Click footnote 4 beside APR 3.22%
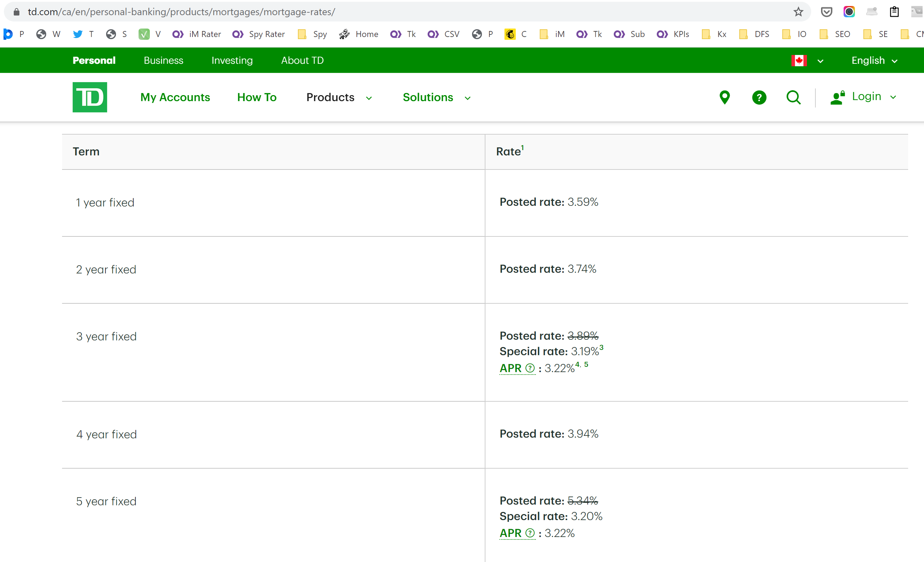This screenshot has height=562, width=924. (577, 364)
